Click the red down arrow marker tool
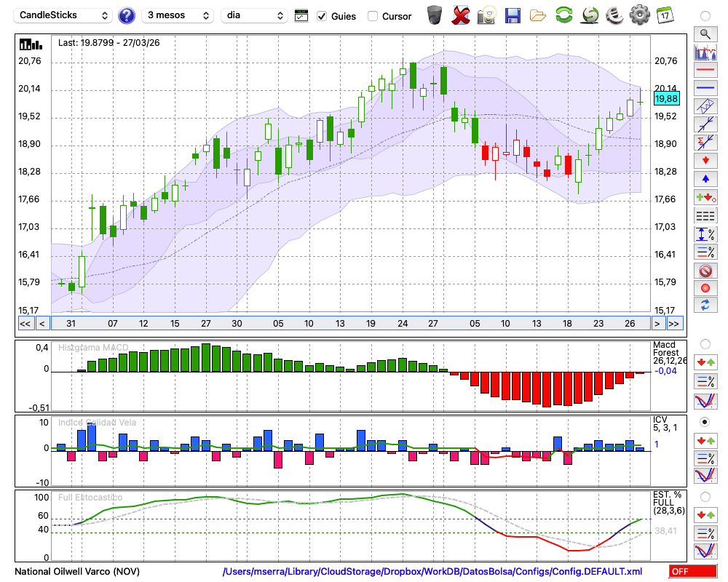Viewport: 728px width, 582px height. tap(705, 161)
